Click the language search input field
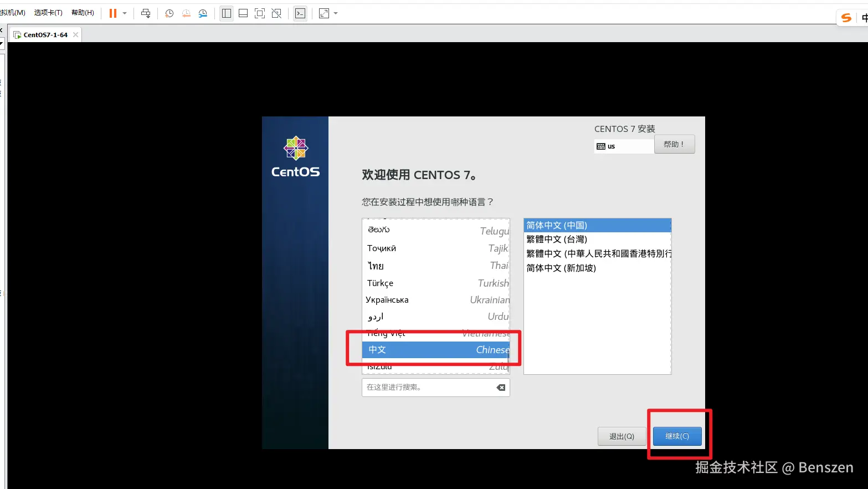The width and height of the screenshot is (868, 489). pyautogui.click(x=435, y=388)
